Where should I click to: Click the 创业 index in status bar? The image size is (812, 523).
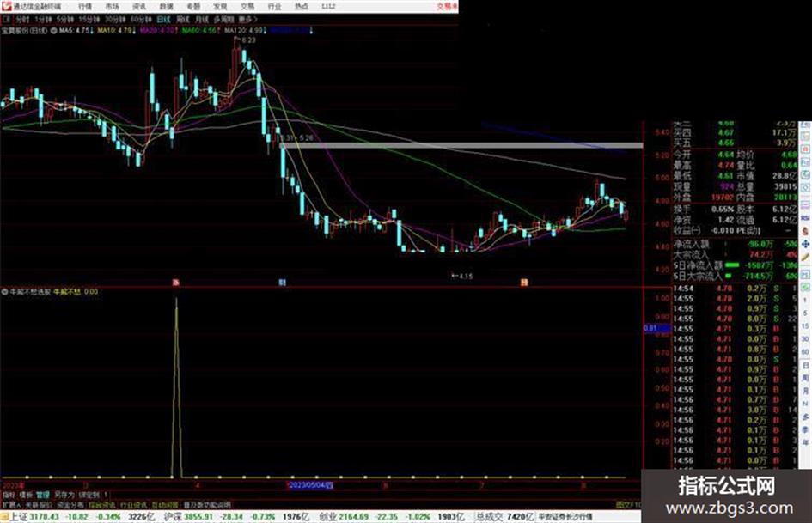[327, 517]
